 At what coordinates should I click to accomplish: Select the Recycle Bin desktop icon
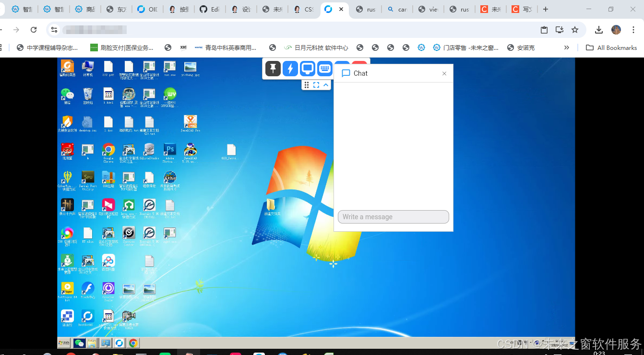click(x=88, y=95)
